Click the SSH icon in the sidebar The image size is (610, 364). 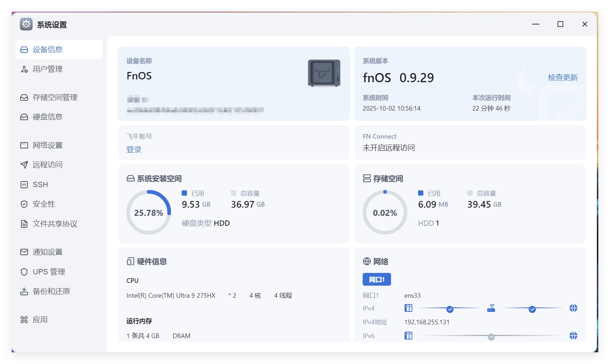[24, 185]
